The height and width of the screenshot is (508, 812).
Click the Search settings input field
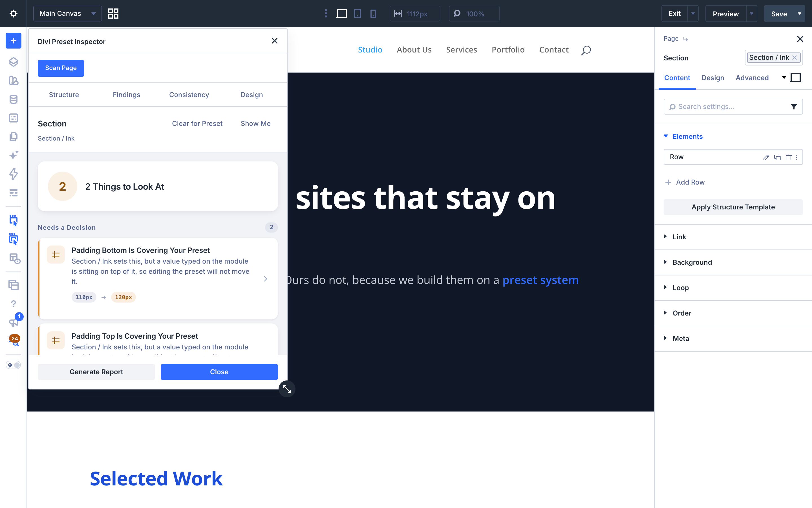pyautogui.click(x=733, y=106)
